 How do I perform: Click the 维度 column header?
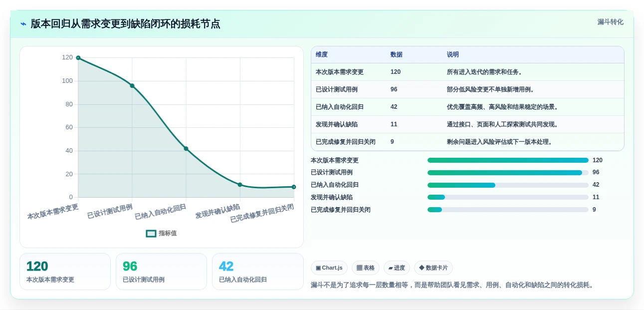click(322, 55)
